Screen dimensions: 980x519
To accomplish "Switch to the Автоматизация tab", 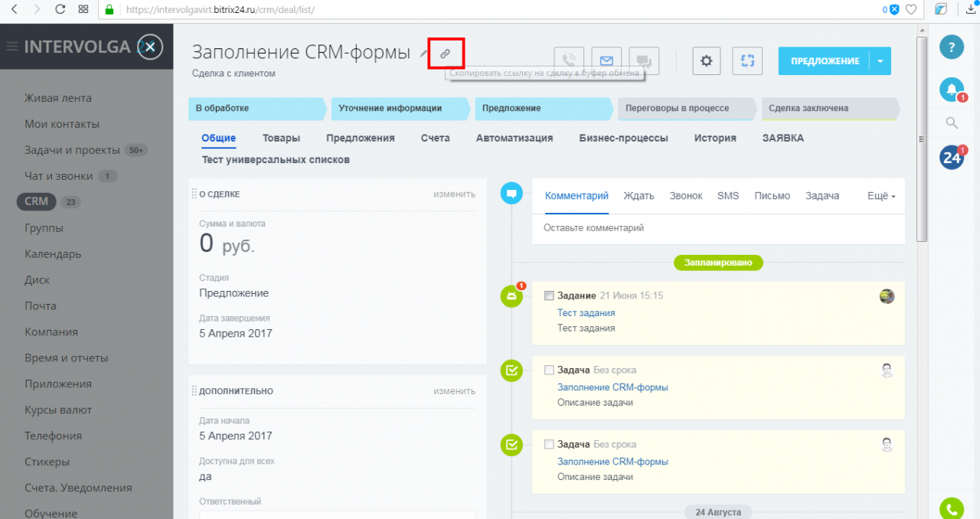I will [514, 139].
